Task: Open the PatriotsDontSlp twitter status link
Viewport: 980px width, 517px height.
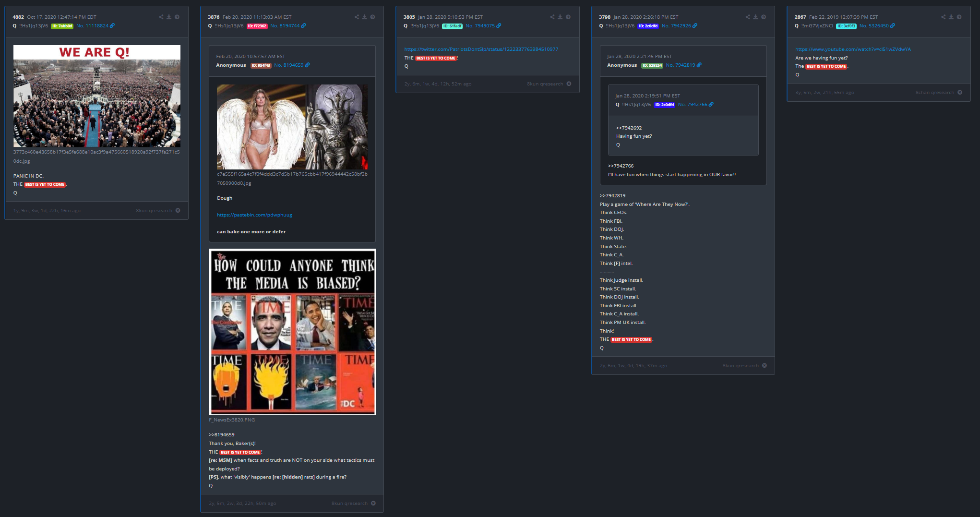Action: [481, 49]
